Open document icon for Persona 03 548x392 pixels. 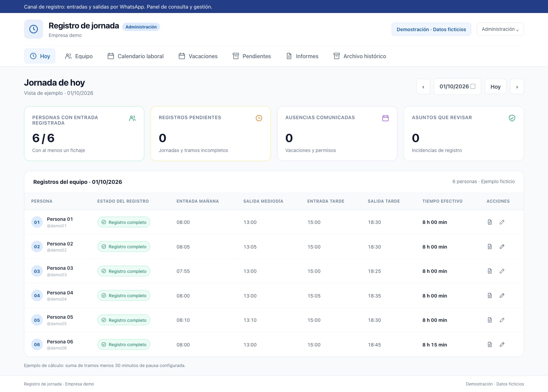(x=490, y=271)
